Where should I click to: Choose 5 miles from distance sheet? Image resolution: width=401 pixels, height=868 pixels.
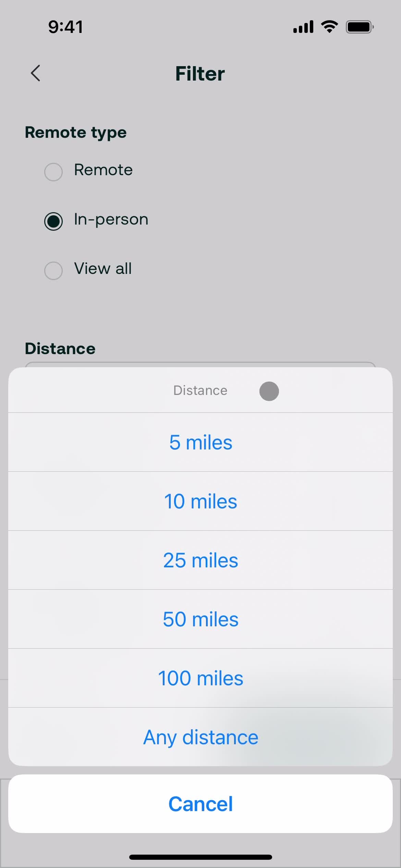(200, 442)
